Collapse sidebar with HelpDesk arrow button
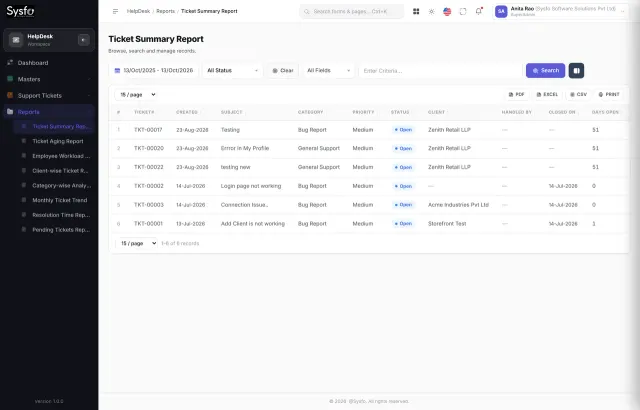Image resolution: width=640 pixels, height=410 pixels. click(x=84, y=40)
